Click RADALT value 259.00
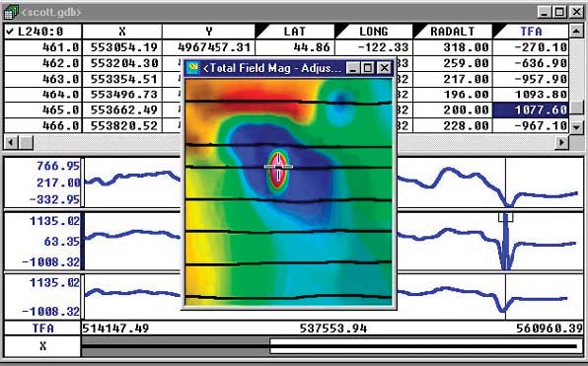 453,63
